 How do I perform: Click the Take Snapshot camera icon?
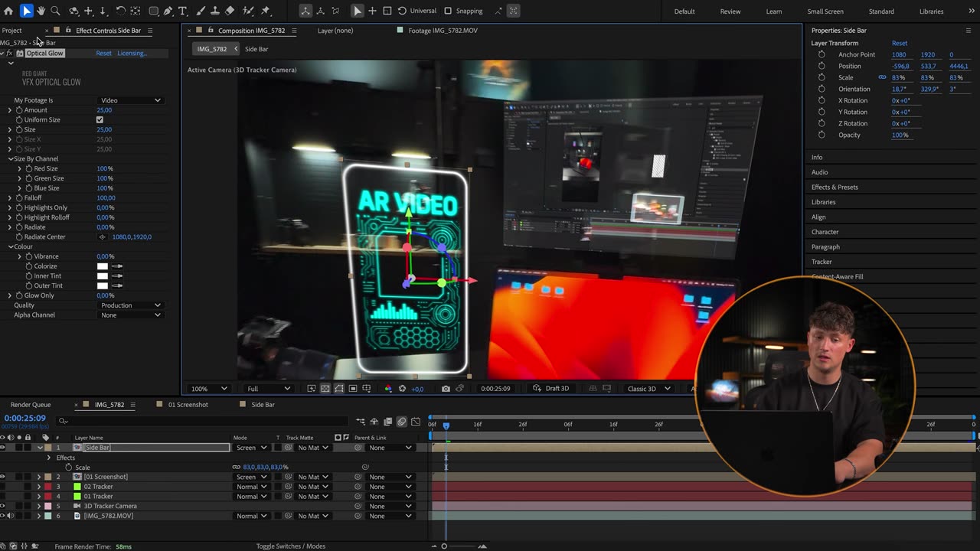click(446, 389)
